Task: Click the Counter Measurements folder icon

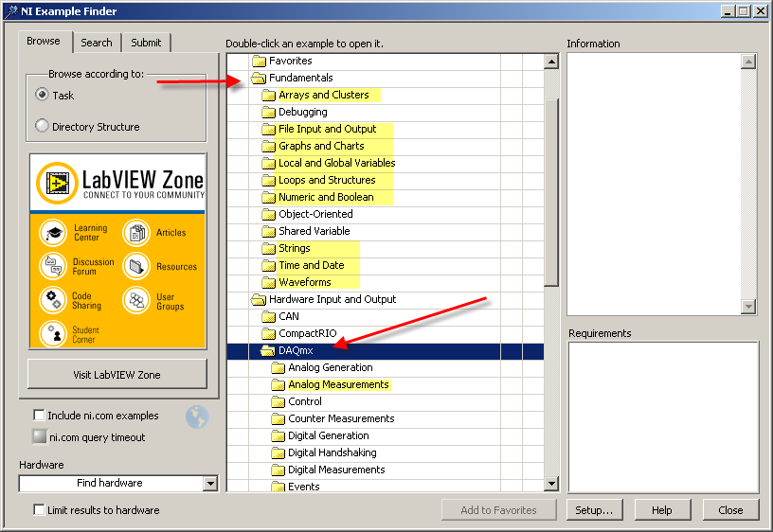Action: [279, 418]
